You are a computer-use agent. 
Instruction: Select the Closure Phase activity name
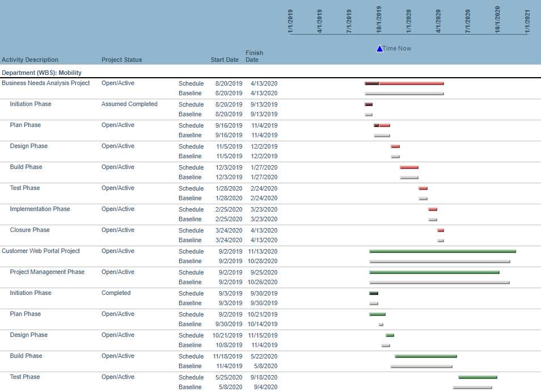(x=29, y=230)
